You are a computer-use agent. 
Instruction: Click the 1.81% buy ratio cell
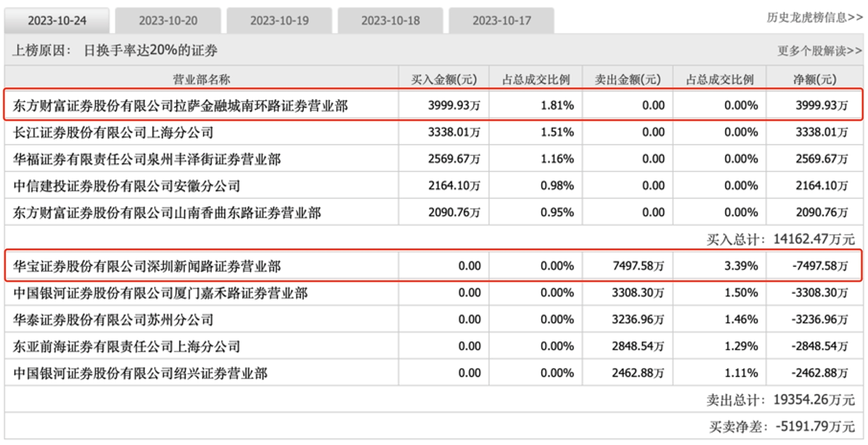pyautogui.click(x=557, y=105)
